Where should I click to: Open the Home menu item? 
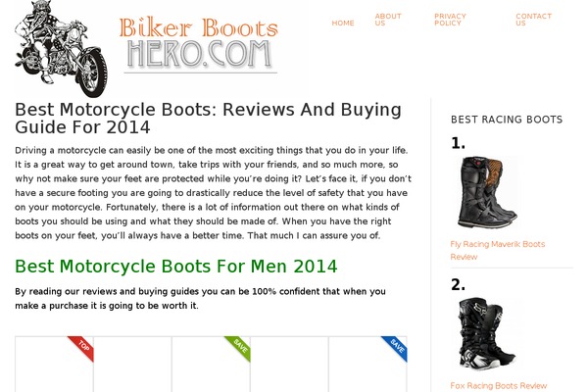343,24
